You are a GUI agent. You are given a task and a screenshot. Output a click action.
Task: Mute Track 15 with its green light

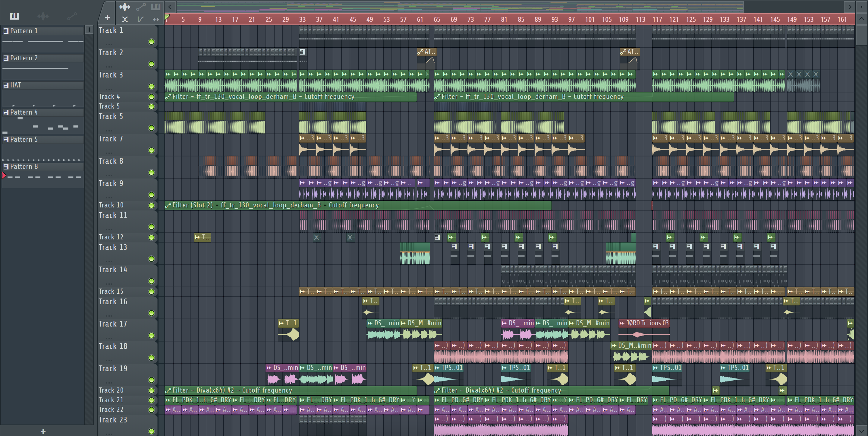151,292
